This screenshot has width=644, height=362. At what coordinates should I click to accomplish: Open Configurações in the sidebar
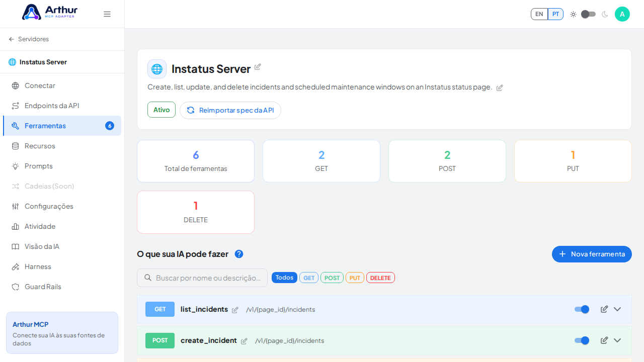[62, 206]
